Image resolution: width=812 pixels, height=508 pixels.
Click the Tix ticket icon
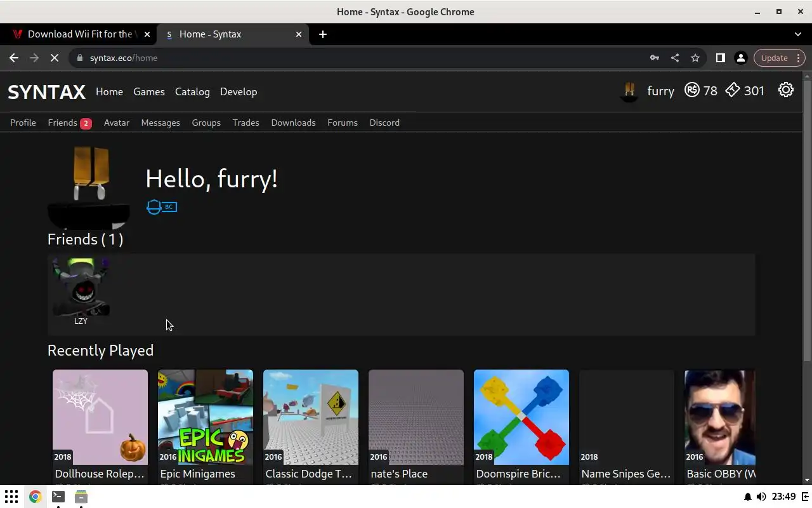(733, 90)
